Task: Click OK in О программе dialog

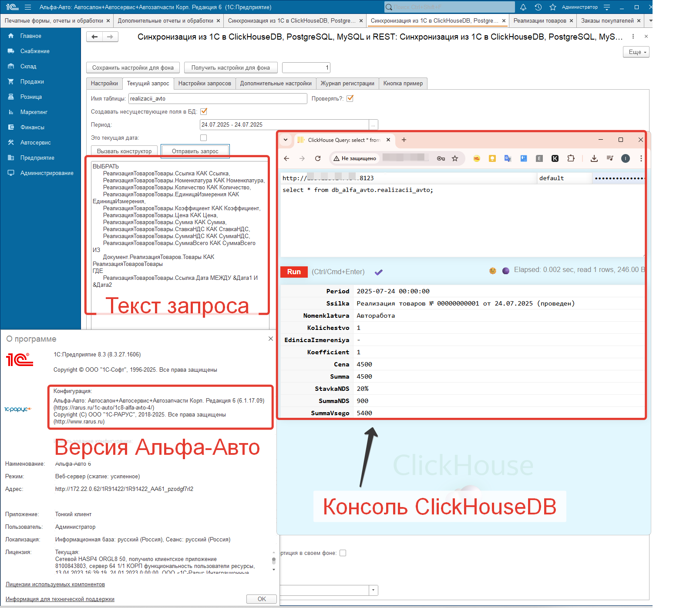Action: click(x=262, y=599)
